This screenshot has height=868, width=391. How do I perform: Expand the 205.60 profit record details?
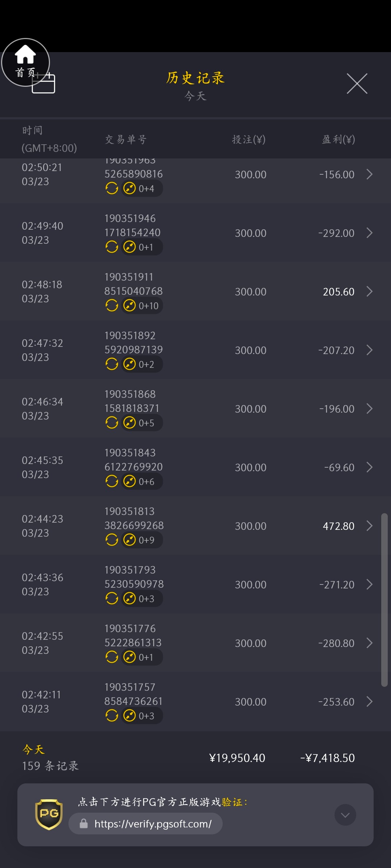(x=369, y=292)
